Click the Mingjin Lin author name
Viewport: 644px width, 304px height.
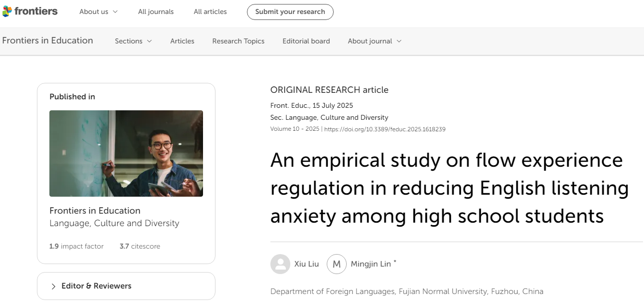pyautogui.click(x=371, y=264)
